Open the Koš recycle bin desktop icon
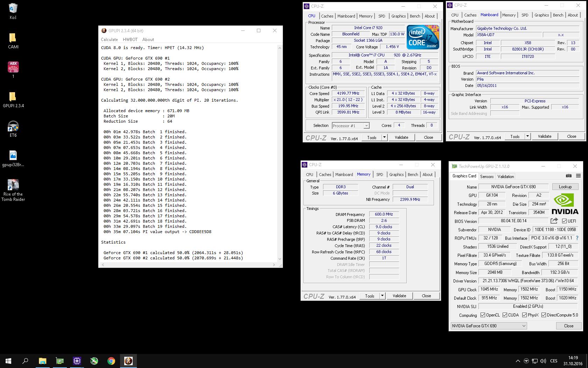 tap(13, 11)
